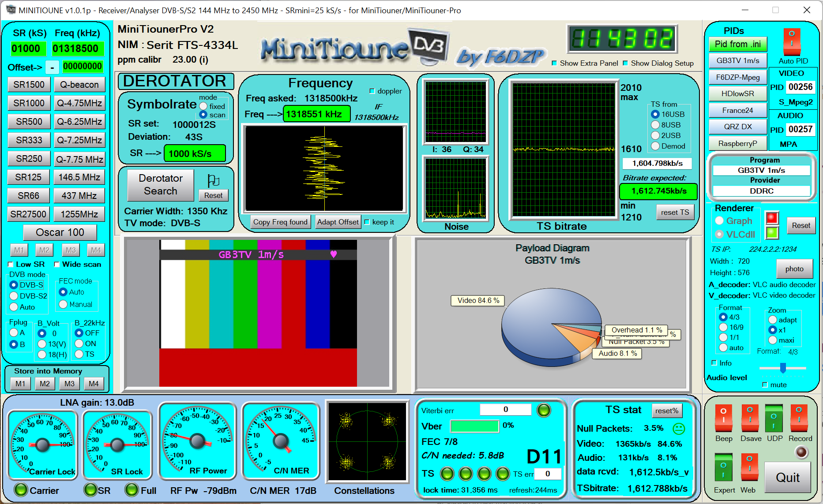
Task: Click the record status LED below Record
Action: (x=801, y=452)
